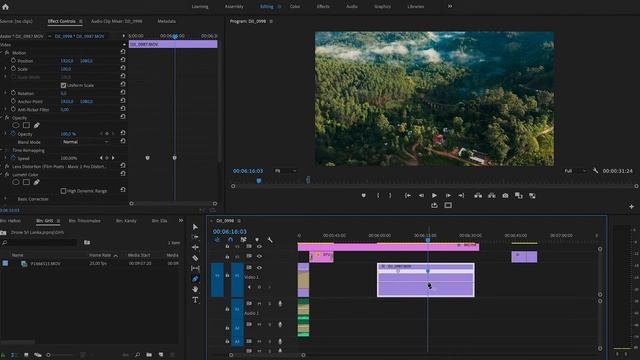Expand the Anti-flicker Filter property

pos(5,109)
